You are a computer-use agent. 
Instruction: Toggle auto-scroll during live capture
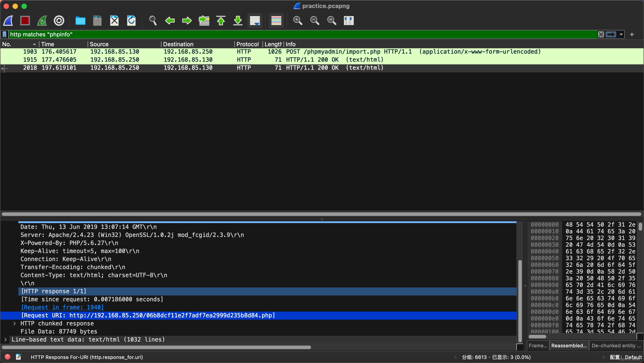[255, 21]
